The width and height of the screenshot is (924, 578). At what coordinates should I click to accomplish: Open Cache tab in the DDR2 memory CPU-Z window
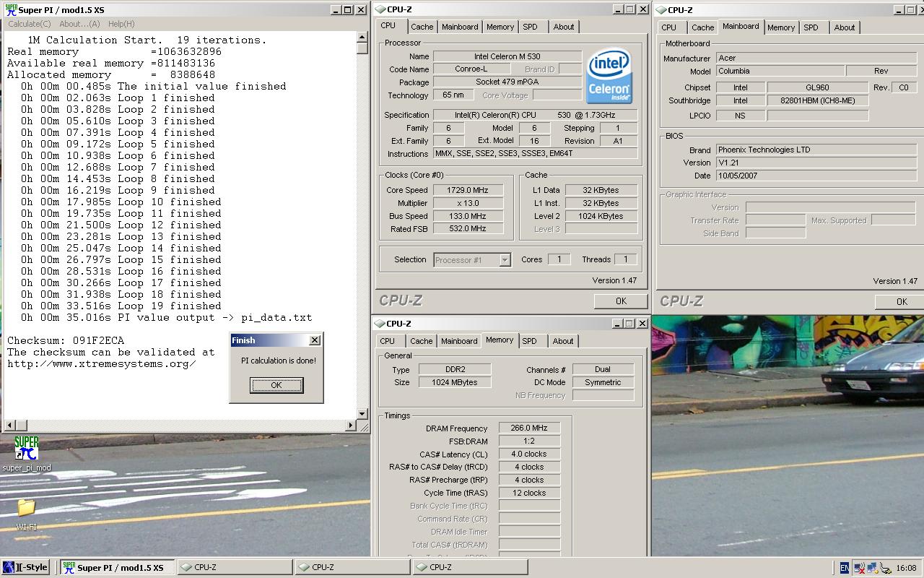(422, 341)
